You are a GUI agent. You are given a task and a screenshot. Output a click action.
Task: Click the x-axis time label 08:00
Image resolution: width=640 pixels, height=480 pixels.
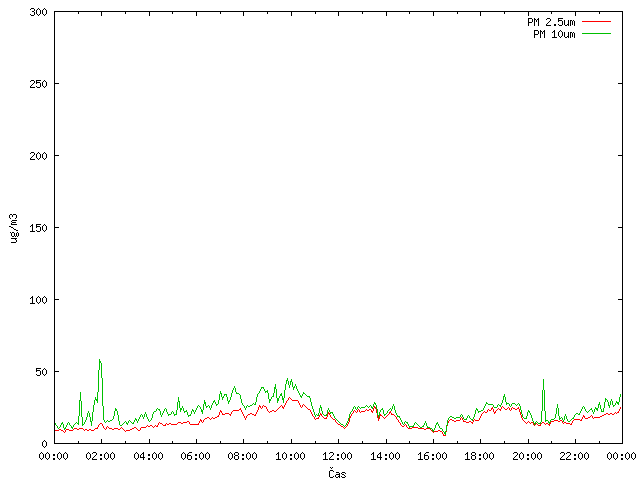point(243,456)
